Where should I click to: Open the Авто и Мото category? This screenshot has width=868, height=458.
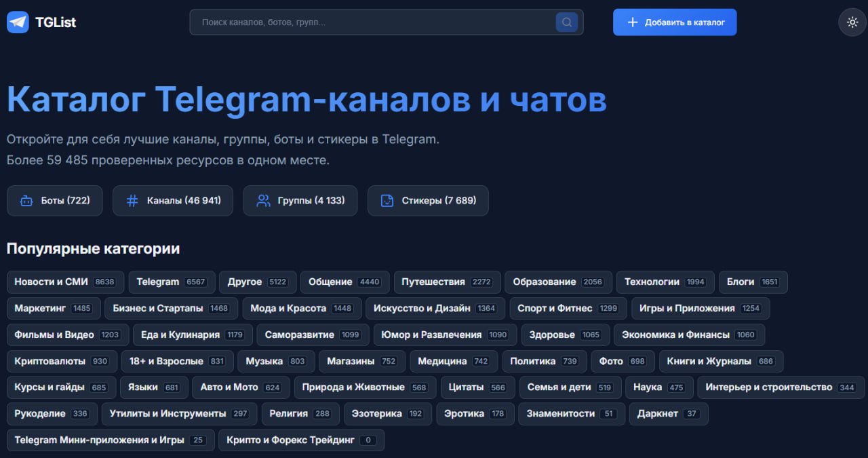tap(241, 387)
